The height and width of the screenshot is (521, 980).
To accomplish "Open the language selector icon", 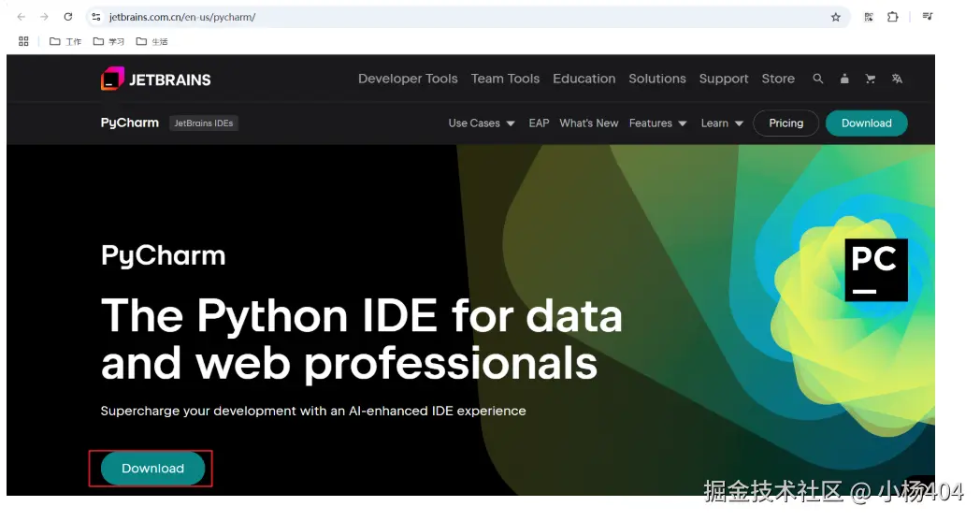I will (x=897, y=79).
